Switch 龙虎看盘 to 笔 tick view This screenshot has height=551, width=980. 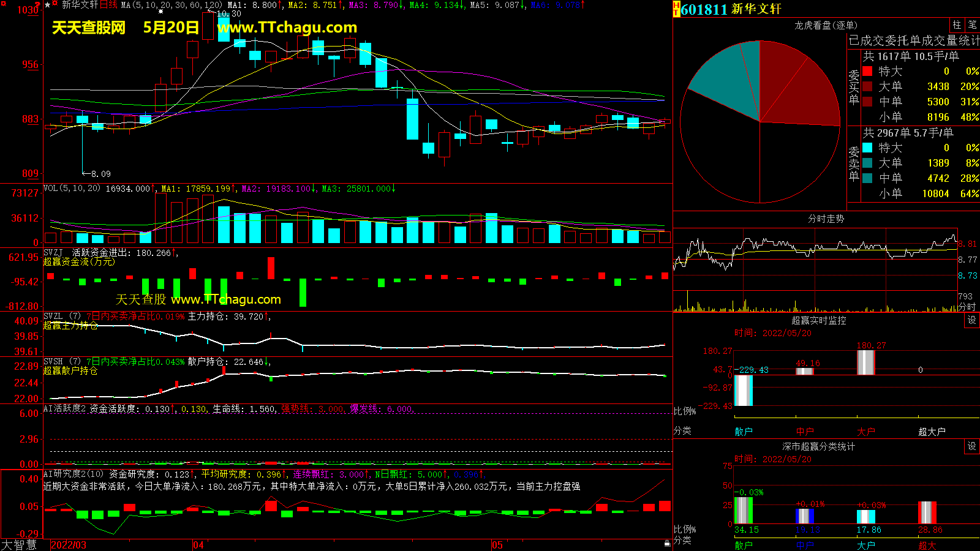972,24
